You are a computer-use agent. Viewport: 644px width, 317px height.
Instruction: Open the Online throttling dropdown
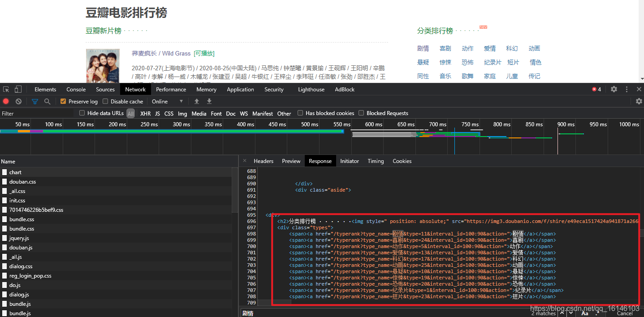click(168, 102)
